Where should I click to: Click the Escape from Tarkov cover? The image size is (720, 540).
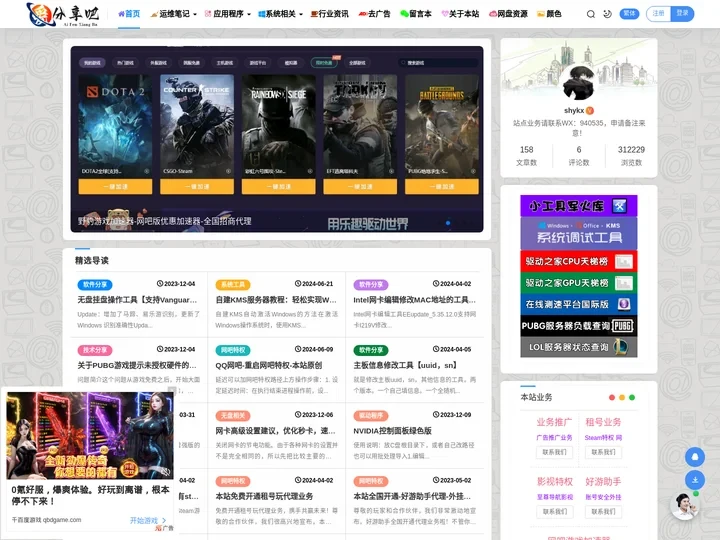(360, 125)
